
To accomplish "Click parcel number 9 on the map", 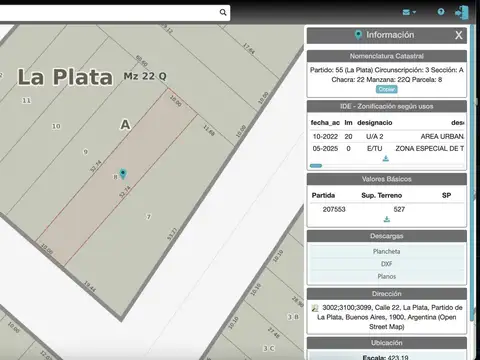I will click(86, 152).
